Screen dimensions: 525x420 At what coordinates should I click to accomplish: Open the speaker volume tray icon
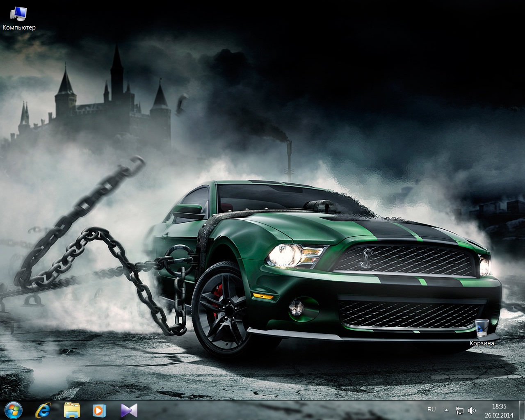pos(472,410)
